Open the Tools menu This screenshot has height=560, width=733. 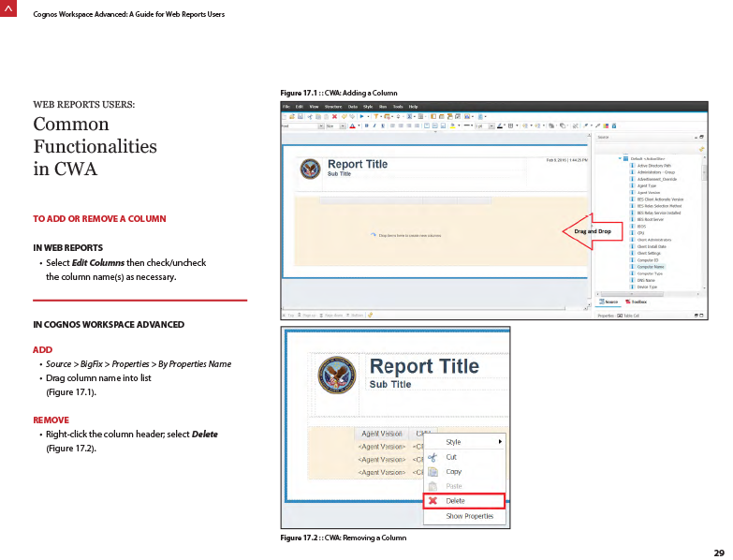point(398,107)
